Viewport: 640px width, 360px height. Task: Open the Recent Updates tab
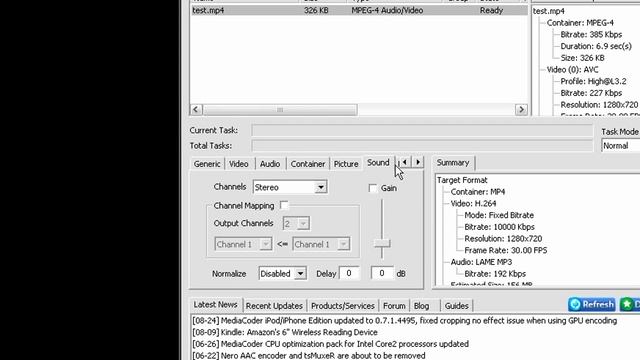pyautogui.click(x=274, y=306)
